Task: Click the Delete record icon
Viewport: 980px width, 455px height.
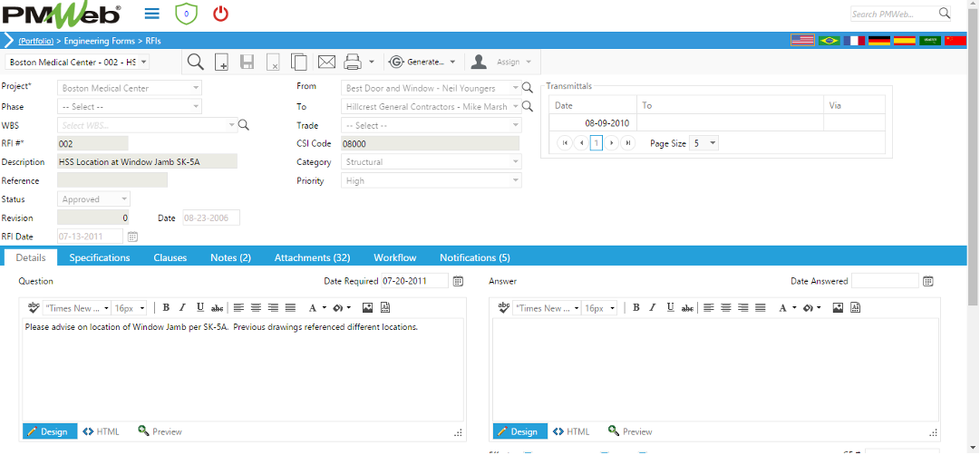Action: (x=273, y=62)
